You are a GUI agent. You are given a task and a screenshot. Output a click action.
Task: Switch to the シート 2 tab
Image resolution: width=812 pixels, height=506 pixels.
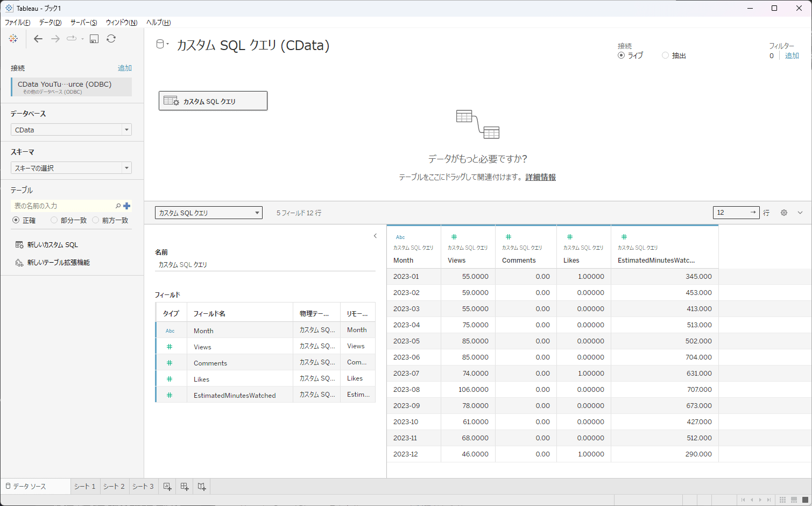[114, 487]
